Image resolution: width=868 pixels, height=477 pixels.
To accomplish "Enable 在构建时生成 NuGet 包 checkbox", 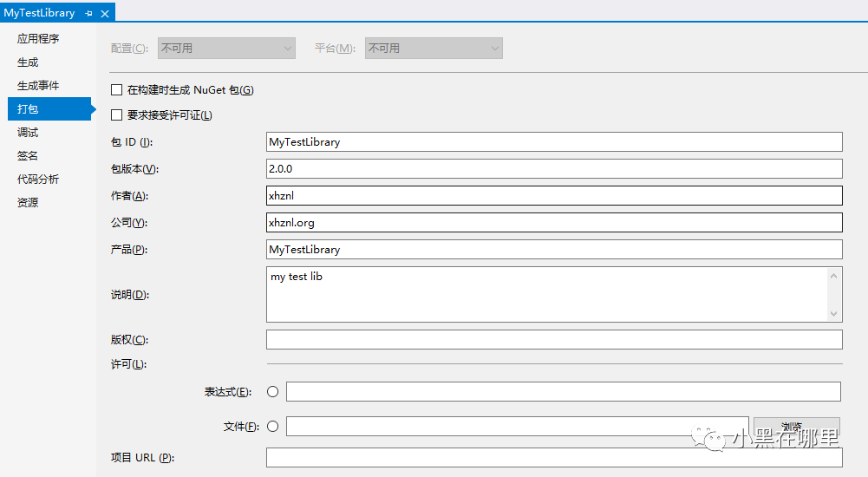I will pos(116,89).
